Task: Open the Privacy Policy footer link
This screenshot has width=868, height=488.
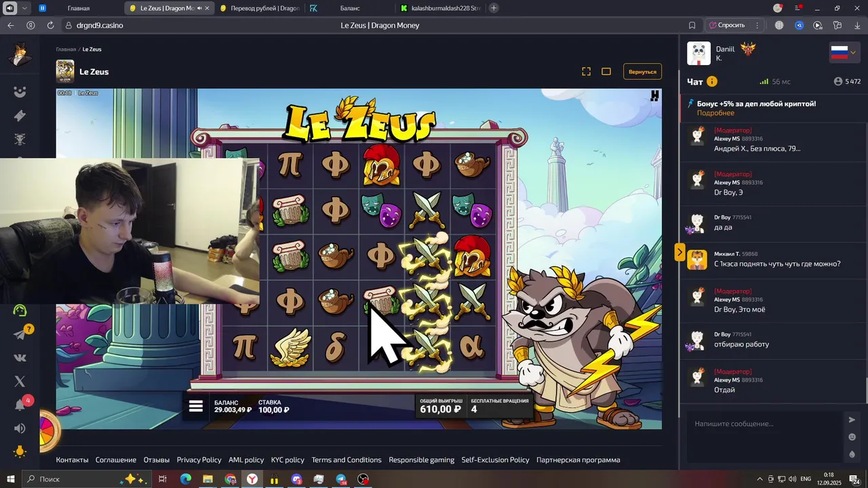Action: pos(199,460)
